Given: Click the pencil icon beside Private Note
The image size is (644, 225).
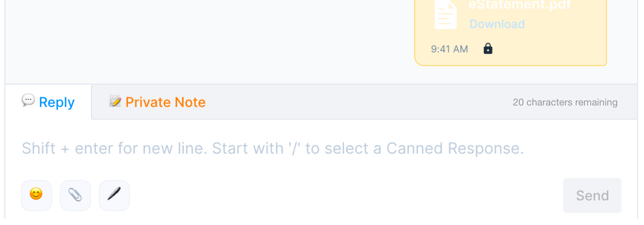Looking at the screenshot, I should pyautogui.click(x=115, y=102).
